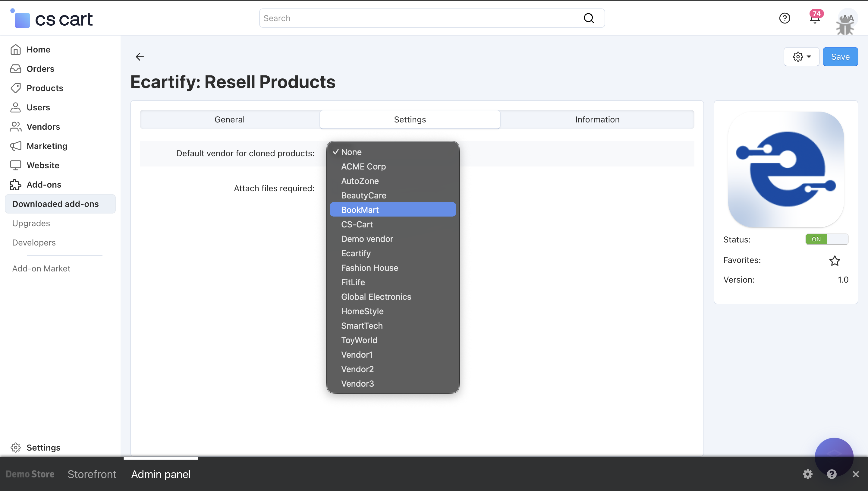Select the None option
Image resolution: width=868 pixels, height=491 pixels.
point(351,152)
